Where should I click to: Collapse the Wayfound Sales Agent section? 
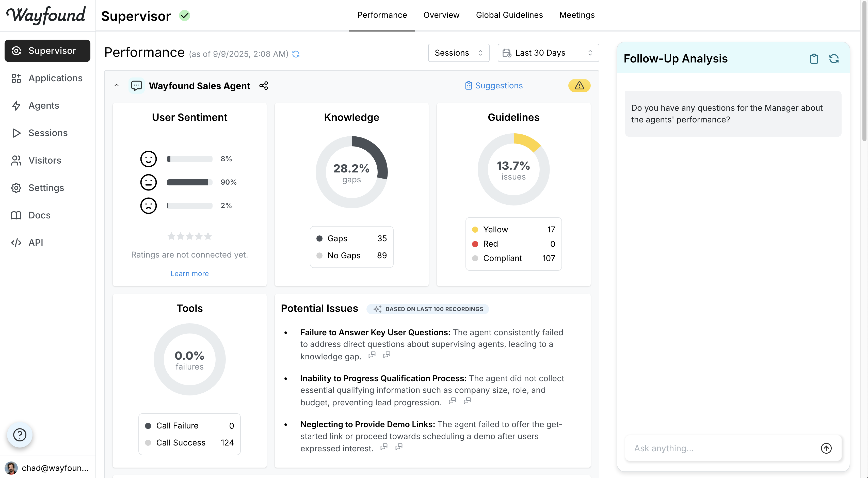tap(117, 86)
